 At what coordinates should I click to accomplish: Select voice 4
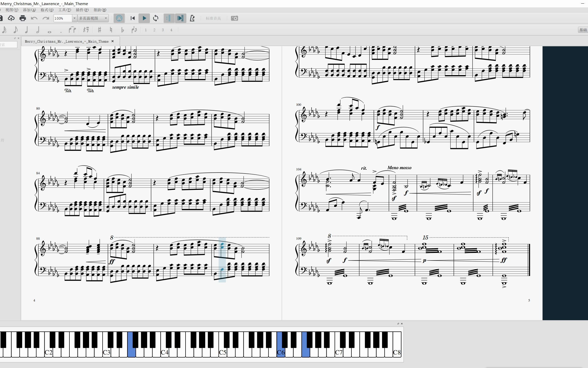point(171,30)
